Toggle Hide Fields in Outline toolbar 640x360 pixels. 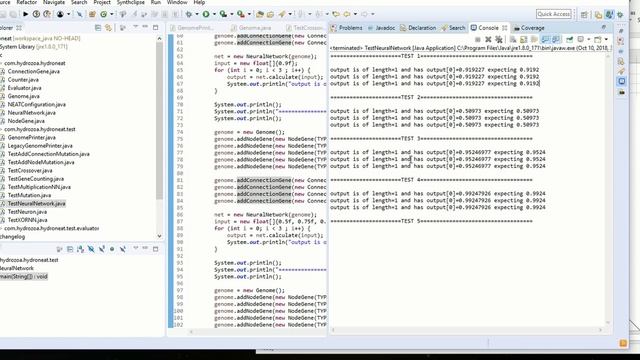click(x=91, y=249)
